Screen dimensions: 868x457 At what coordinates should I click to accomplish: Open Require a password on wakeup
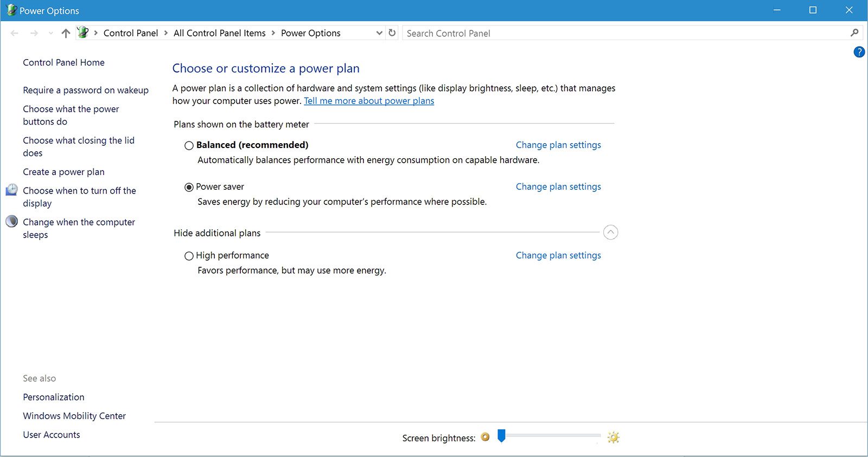tap(86, 90)
